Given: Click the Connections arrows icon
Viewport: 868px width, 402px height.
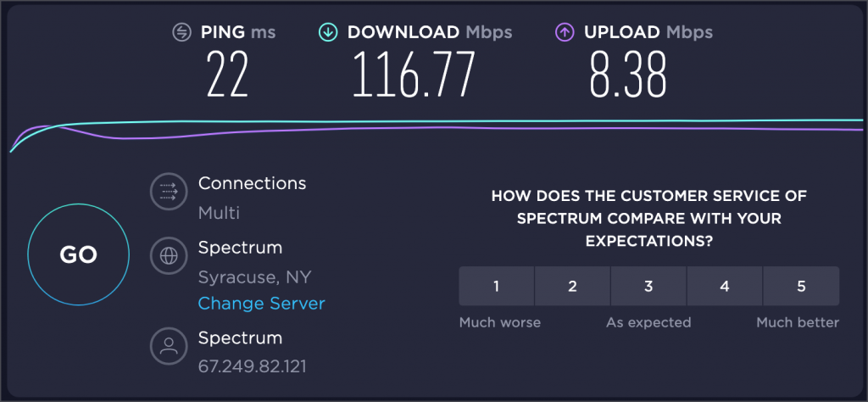Looking at the screenshot, I should (168, 192).
